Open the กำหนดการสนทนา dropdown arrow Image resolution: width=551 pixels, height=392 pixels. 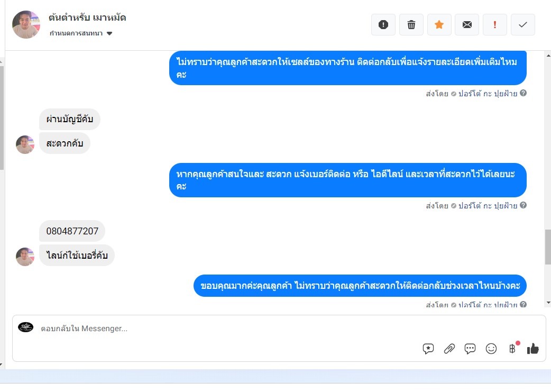click(109, 33)
